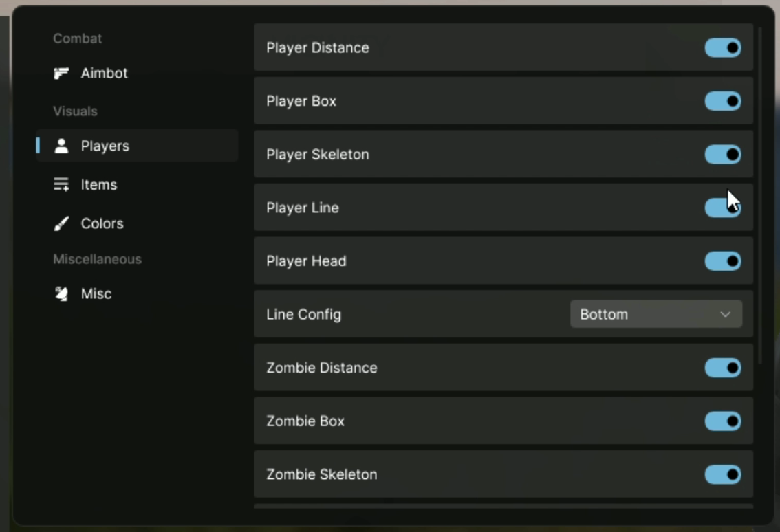Click the Items list icon

tap(62, 185)
